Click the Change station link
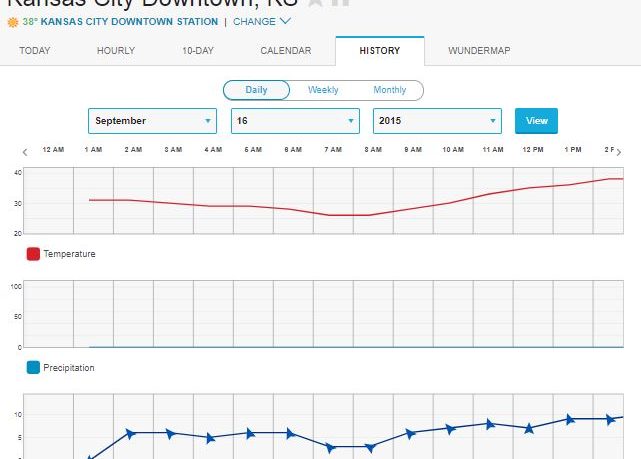 pyautogui.click(x=262, y=21)
